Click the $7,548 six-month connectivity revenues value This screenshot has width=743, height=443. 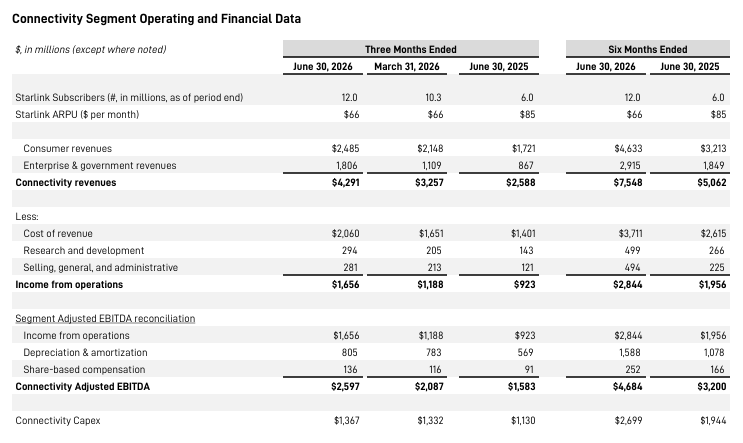pos(628,183)
